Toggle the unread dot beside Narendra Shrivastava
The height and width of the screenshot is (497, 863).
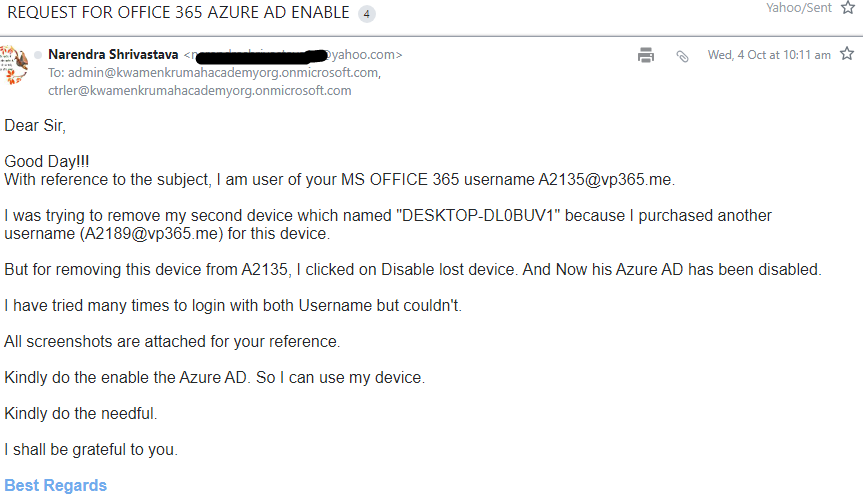[x=38, y=54]
